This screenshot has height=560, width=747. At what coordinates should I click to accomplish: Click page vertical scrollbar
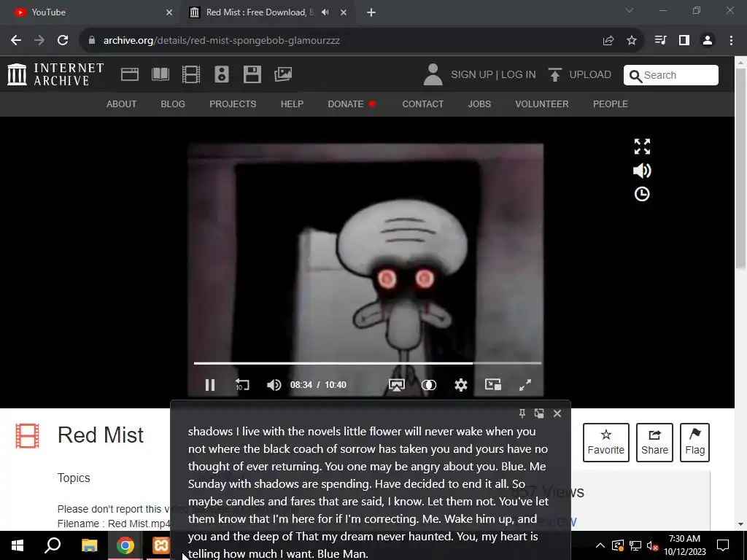click(x=741, y=168)
